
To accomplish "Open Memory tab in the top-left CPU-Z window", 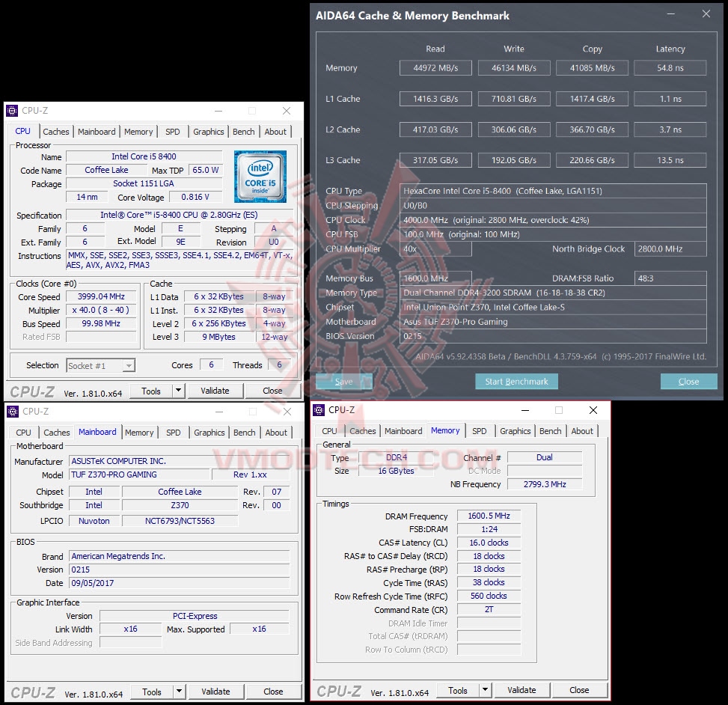I will pyautogui.click(x=138, y=132).
